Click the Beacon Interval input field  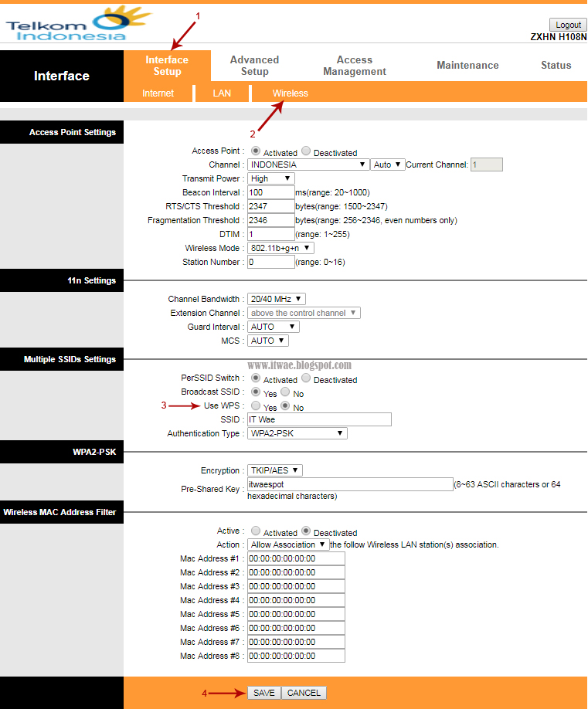tap(271, 192)
